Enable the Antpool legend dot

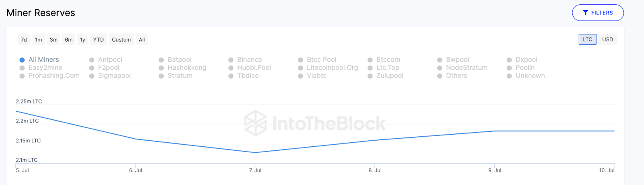click(x=92, y=60)
